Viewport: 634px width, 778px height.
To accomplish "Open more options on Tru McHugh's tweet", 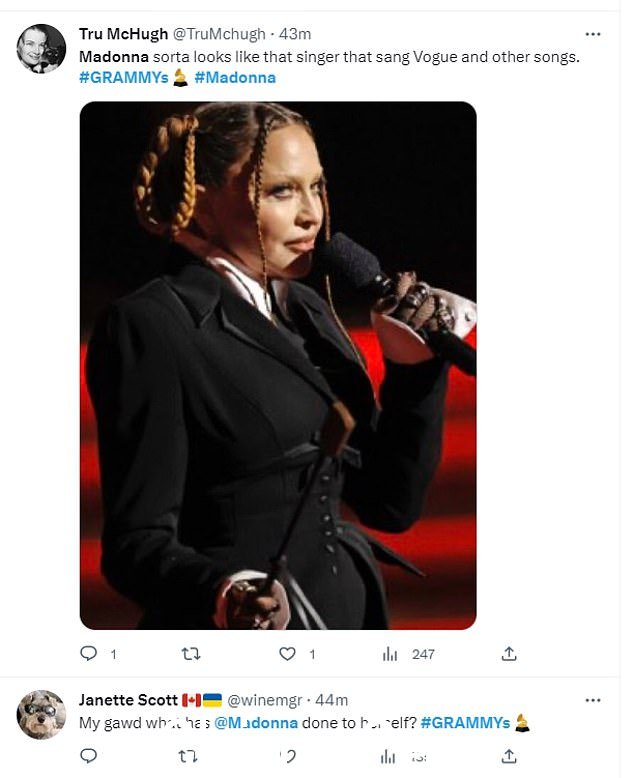I will tap(593, 34).
